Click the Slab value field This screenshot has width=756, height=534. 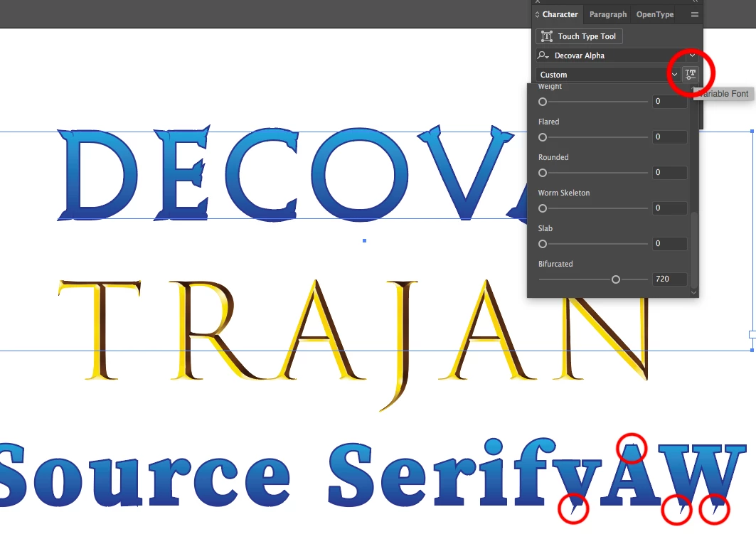pyautogui.click(x=670, y=243)
